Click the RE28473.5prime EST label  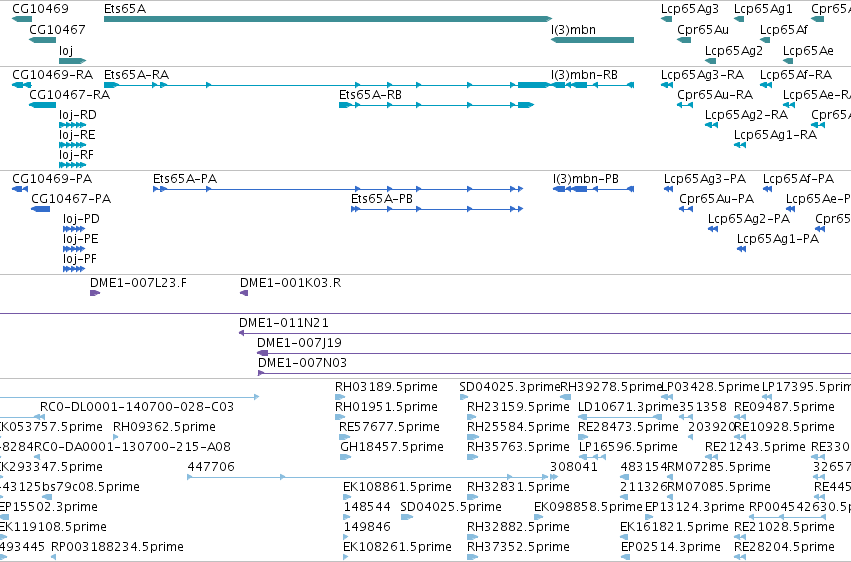click(x=628, y=427)
